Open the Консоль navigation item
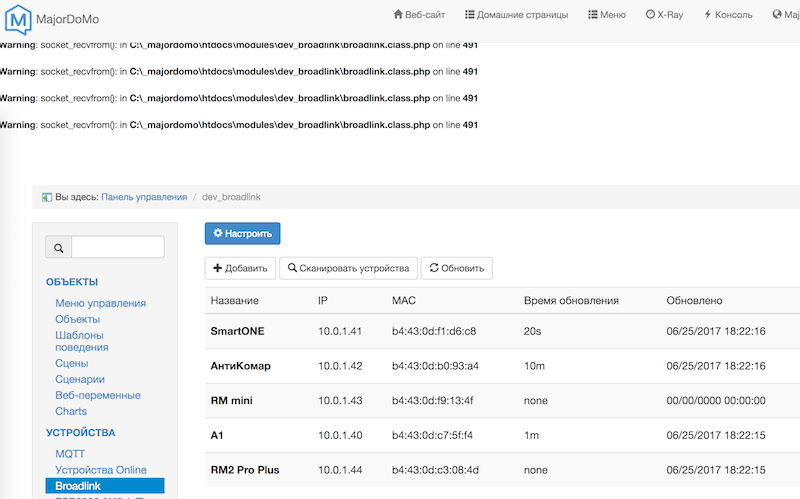Viewport: 800px width, 499px height. tap(728, 15)
